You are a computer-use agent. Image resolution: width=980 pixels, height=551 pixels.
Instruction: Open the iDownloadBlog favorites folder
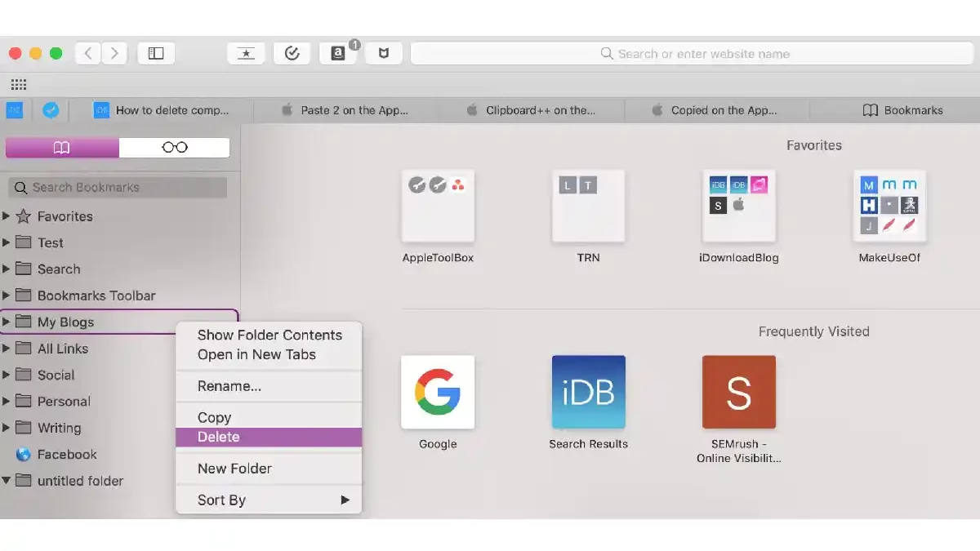click(x=739, y=206)
